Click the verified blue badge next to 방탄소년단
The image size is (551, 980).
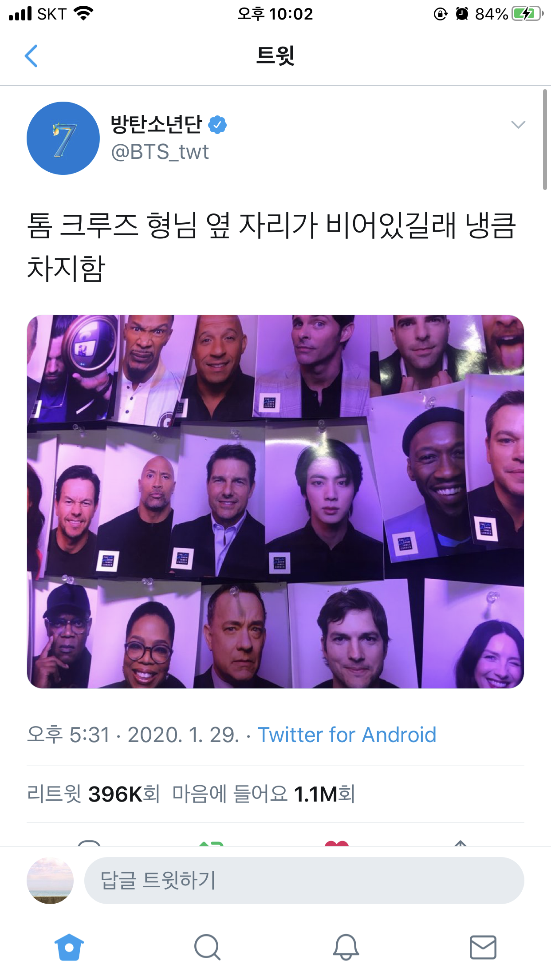point(217,125)
